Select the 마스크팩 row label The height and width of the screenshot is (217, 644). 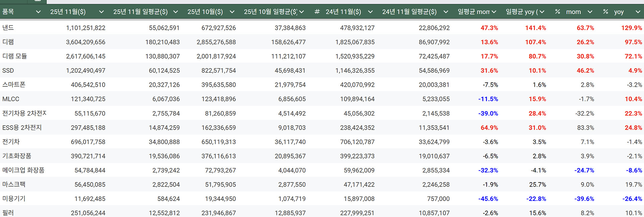(14, 185)
